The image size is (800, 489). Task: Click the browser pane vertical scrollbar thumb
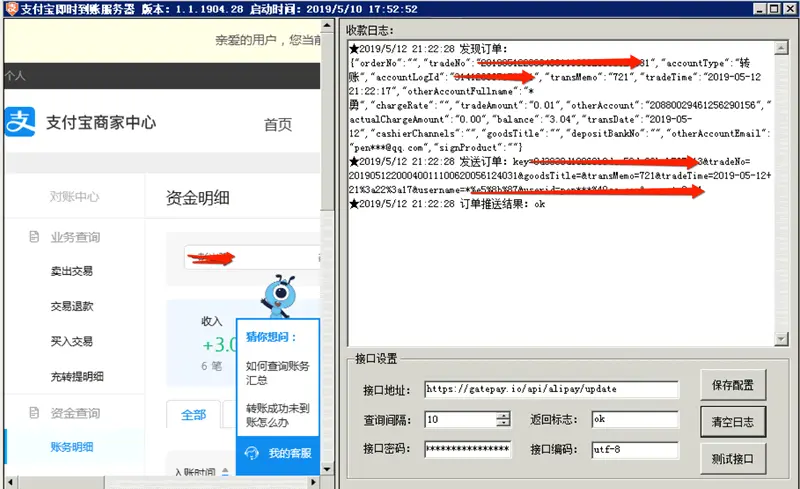click(x=327, y=120)
